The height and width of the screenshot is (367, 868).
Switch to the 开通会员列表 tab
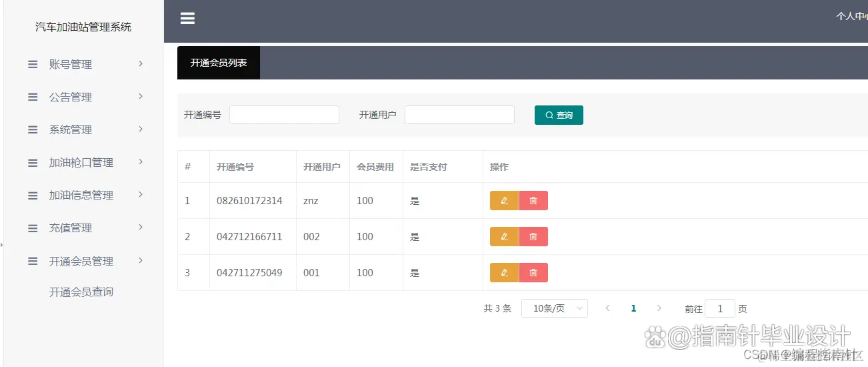click(x=219, y=63)
